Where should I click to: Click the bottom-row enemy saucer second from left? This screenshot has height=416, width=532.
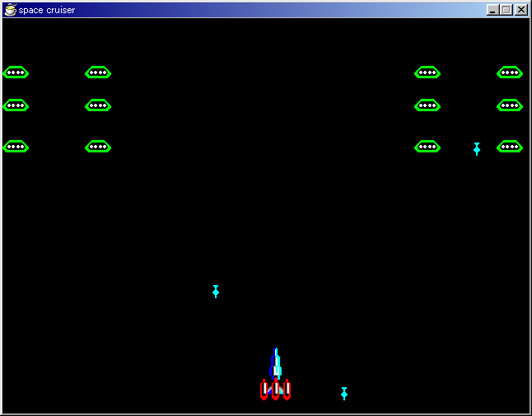(x=98, y=147)
